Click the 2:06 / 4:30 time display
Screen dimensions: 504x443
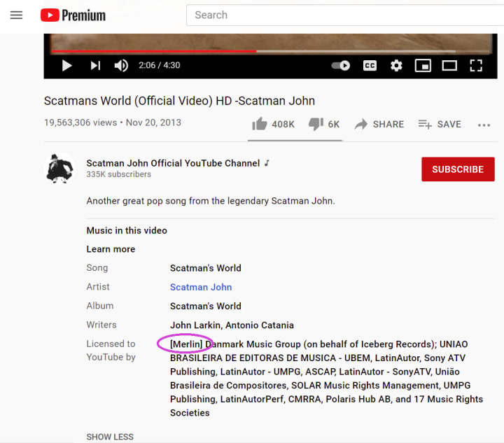159,65
